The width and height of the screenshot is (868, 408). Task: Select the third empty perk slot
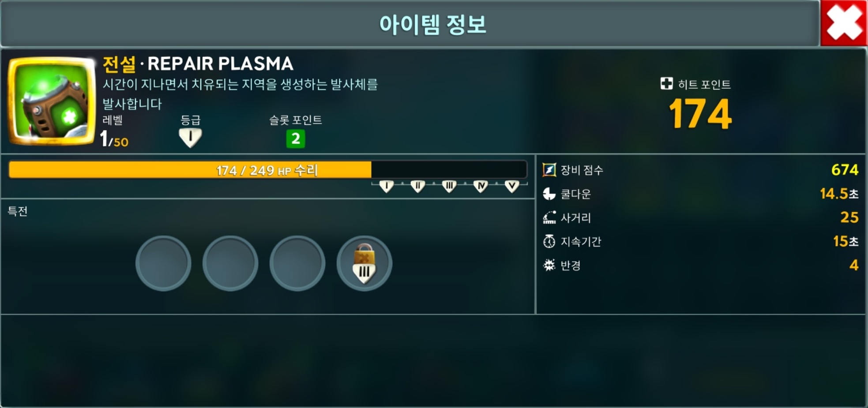(x=297, y=263)
